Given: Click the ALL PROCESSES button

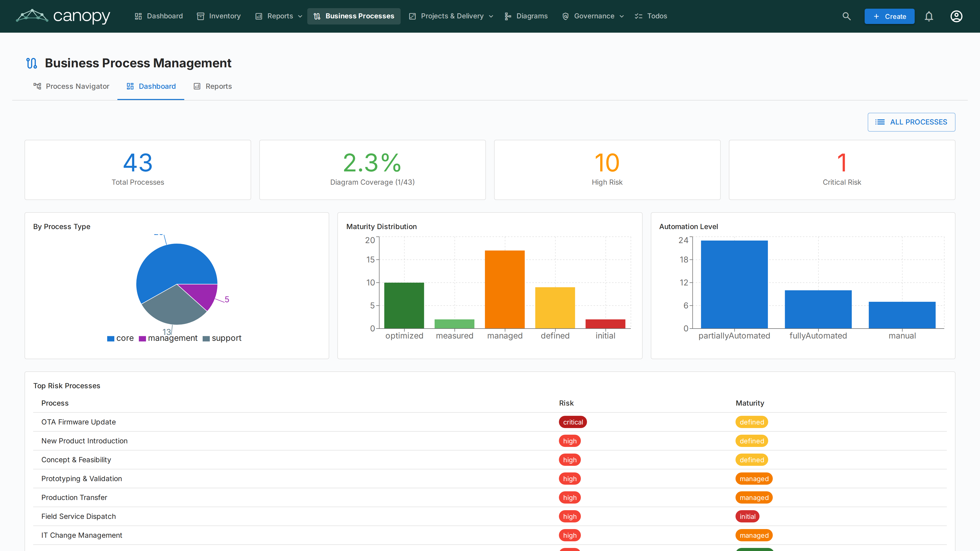Looking at the screenshot, I should (x=911, y=122).
